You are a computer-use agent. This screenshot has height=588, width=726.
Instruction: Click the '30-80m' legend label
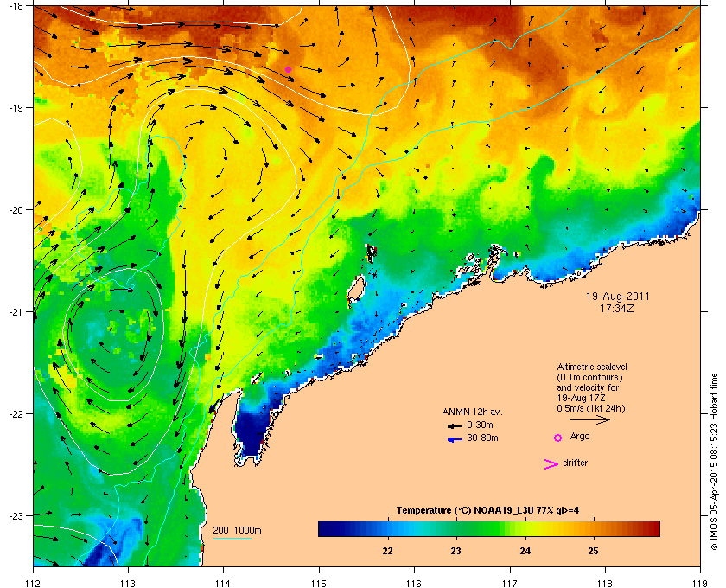[482, 438]
